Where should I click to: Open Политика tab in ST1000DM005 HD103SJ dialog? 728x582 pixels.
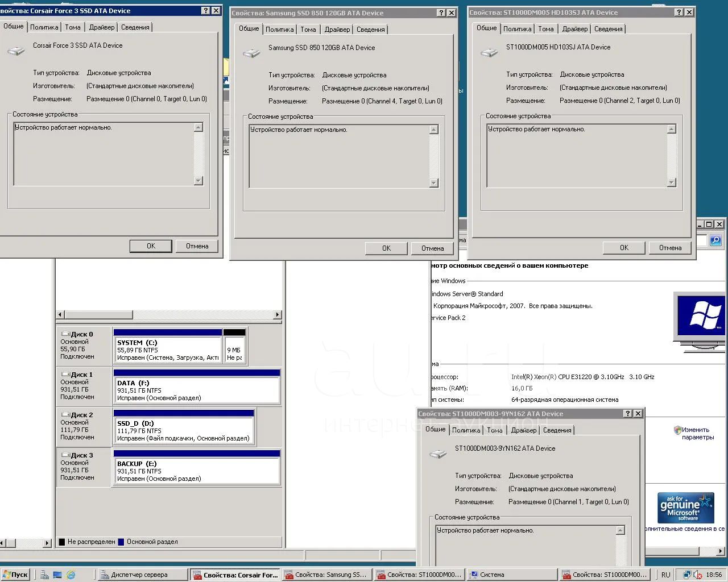517,28
